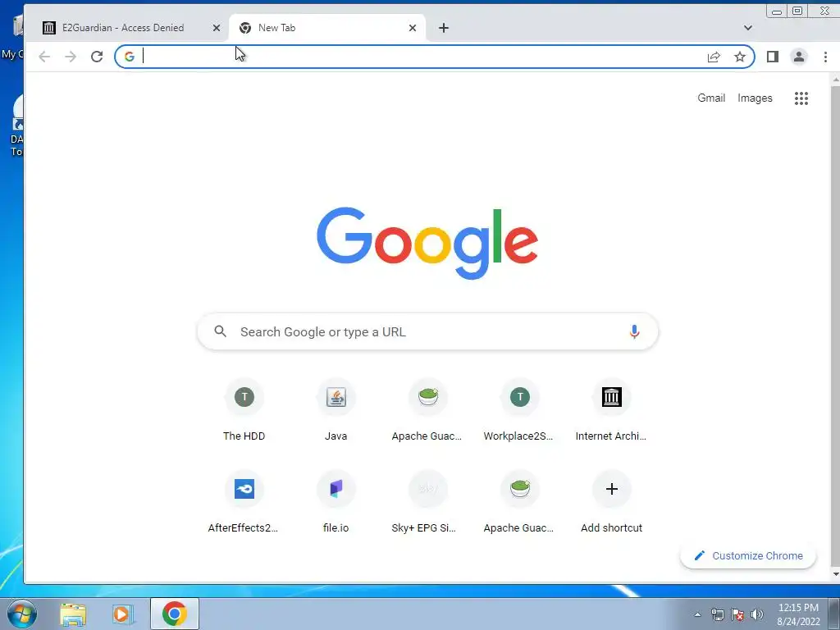Screen dimensions: 840x630
Task: Click the Chrome taskbar button
Action: coord(175,614)
